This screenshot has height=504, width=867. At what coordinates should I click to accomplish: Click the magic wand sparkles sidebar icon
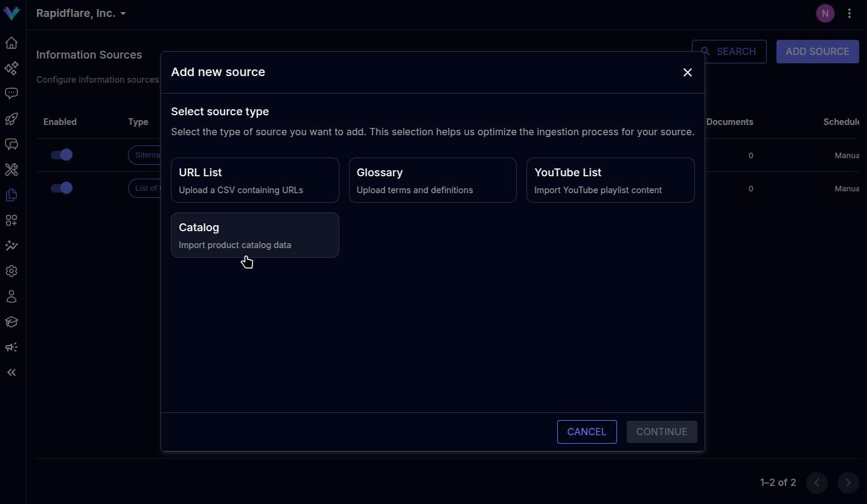[11, 245]
